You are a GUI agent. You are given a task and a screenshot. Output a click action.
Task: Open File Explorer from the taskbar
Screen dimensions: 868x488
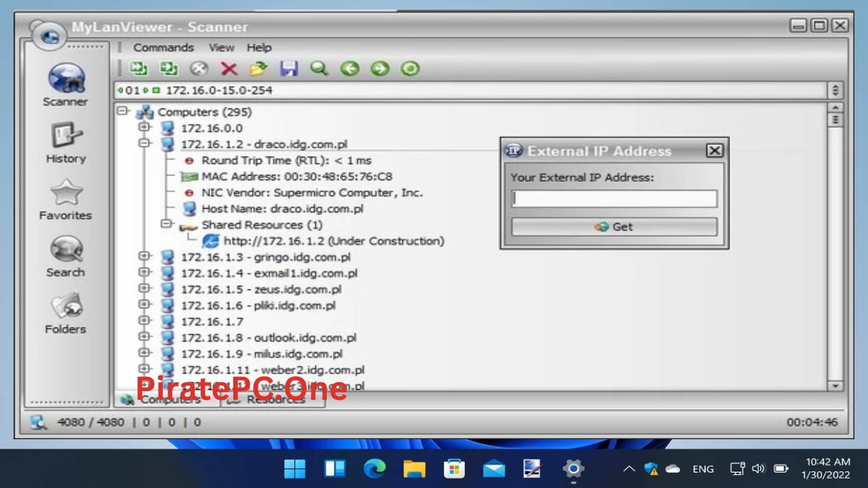tap(414, 468)
